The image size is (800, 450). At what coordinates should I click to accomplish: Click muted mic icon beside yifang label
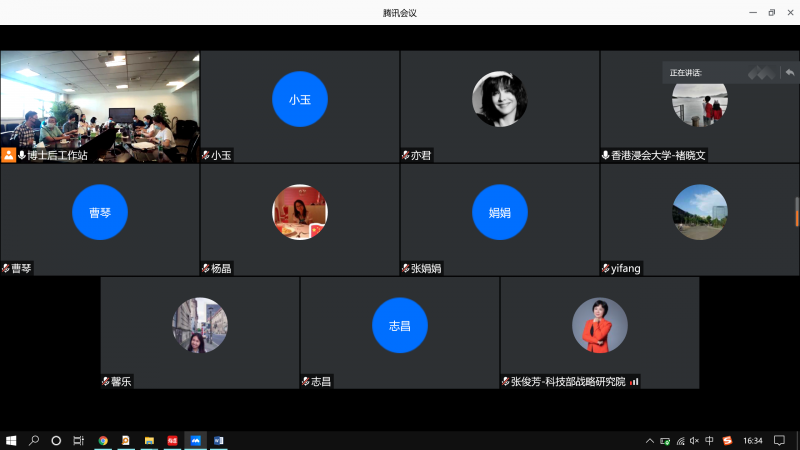tap(606, 268)
